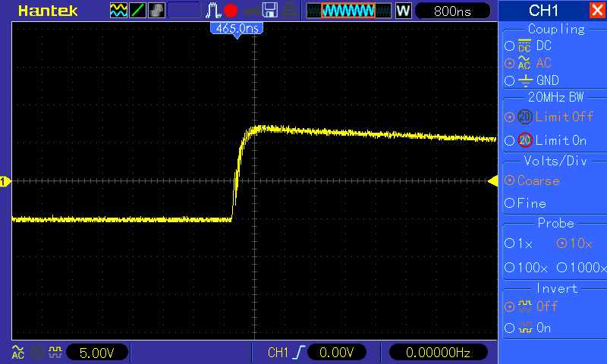This screenshot has height=364, width=607.
Task: Select the diagonal line (vector) display icon
Action: pyautogui.click(x=137, y=11)
